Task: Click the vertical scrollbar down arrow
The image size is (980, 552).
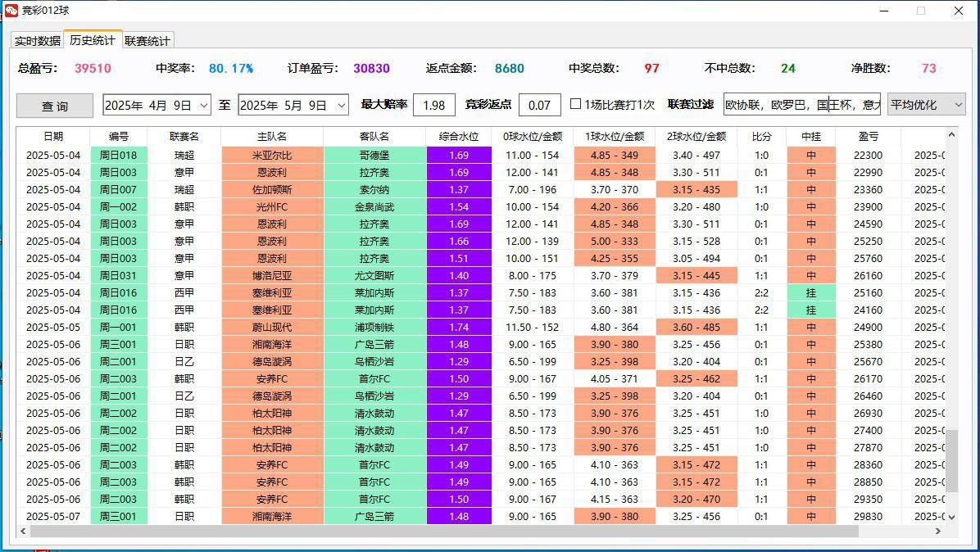Action: tap(951, 519)
